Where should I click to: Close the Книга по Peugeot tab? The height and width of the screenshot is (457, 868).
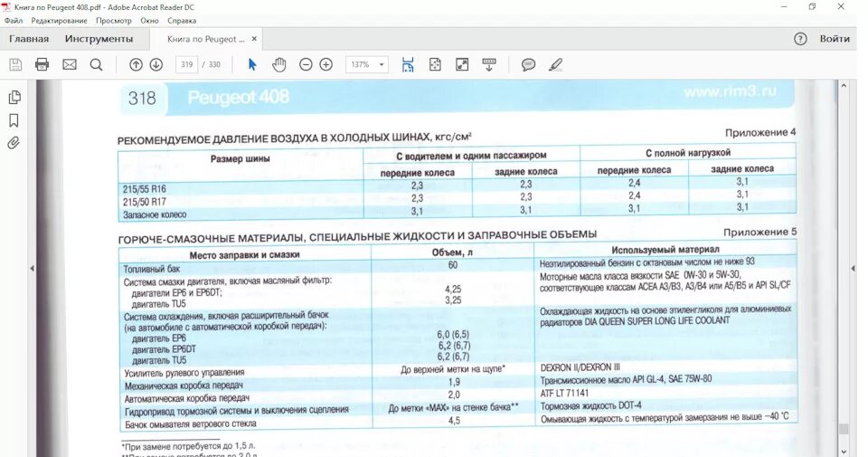[254, 39]
